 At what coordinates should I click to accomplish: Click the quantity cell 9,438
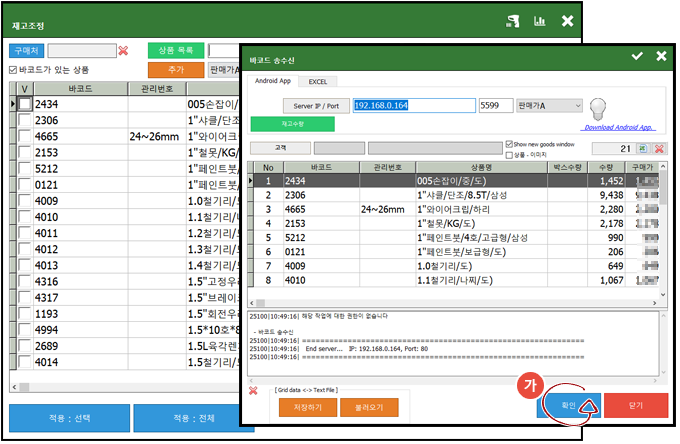tap(606, 195)
